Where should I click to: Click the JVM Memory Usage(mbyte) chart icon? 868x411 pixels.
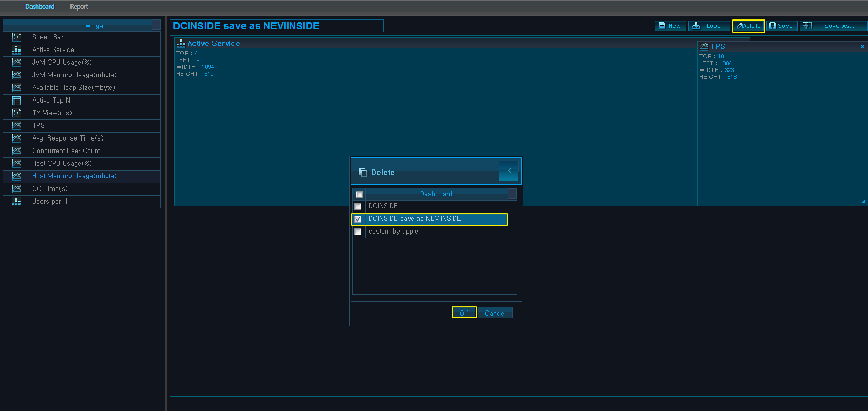pos(16,75)
